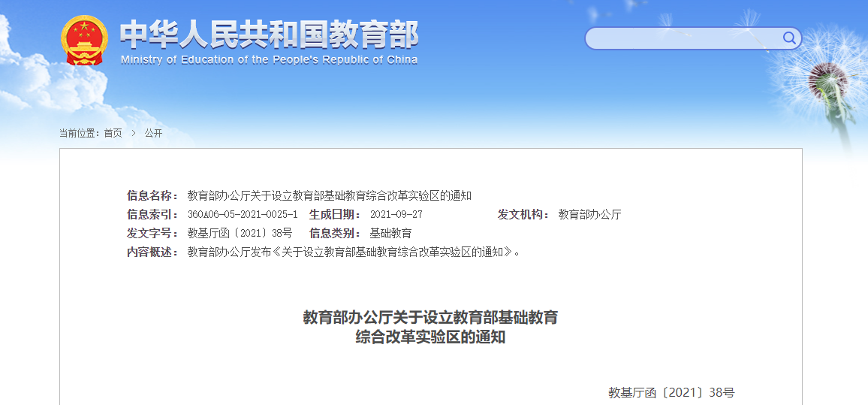The image size is (868, 405).
Task: Click the 基础教育 category value
Action: (x=390, y=233)
